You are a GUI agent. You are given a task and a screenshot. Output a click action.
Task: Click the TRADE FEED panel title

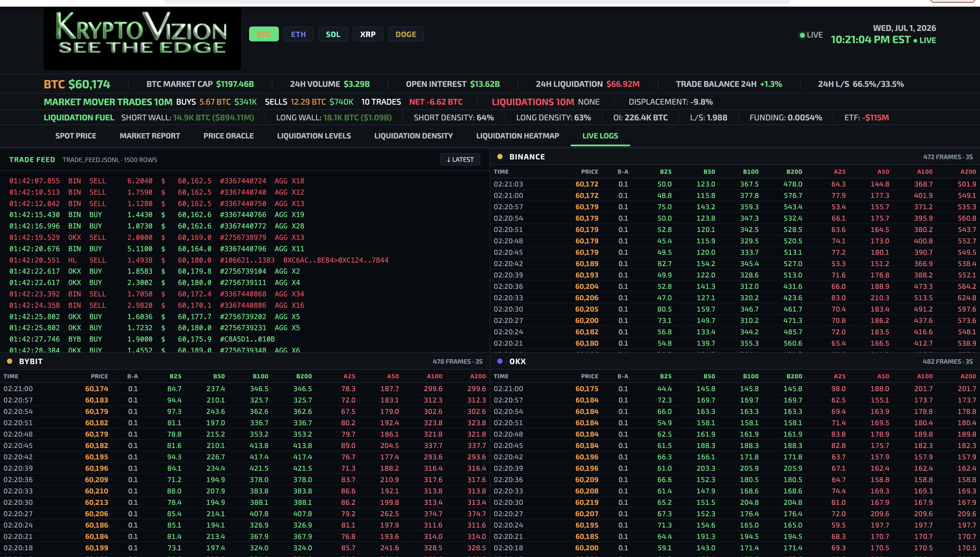tap(32, 159)
